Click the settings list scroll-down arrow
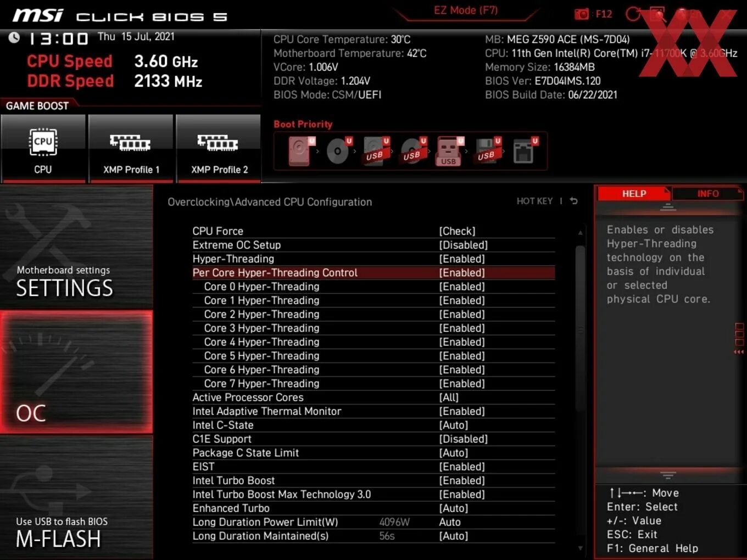 (x=580, y=548)
